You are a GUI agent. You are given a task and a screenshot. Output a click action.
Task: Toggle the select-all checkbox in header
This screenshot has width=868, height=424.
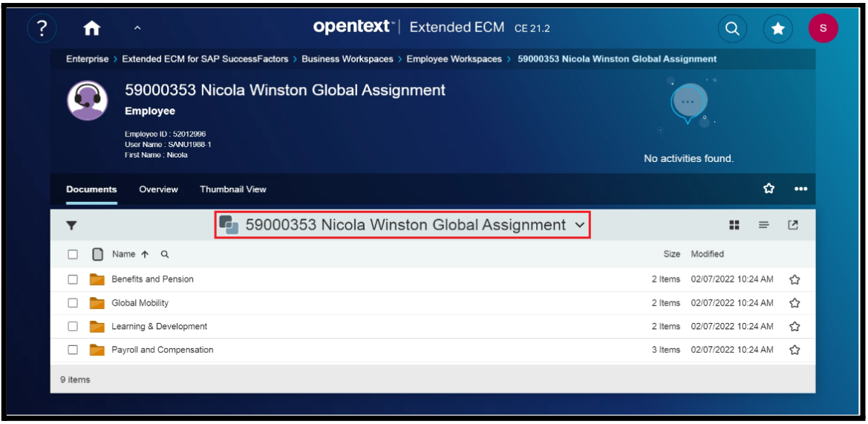[73, 254]
